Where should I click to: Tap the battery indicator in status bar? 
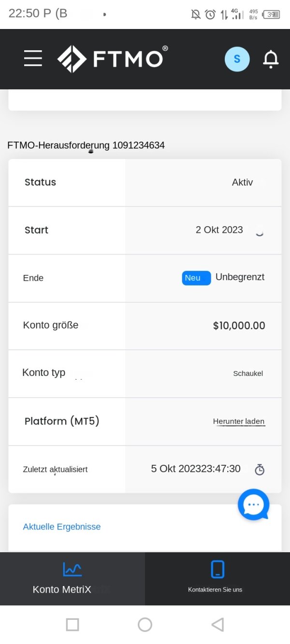tap(272, 14)
